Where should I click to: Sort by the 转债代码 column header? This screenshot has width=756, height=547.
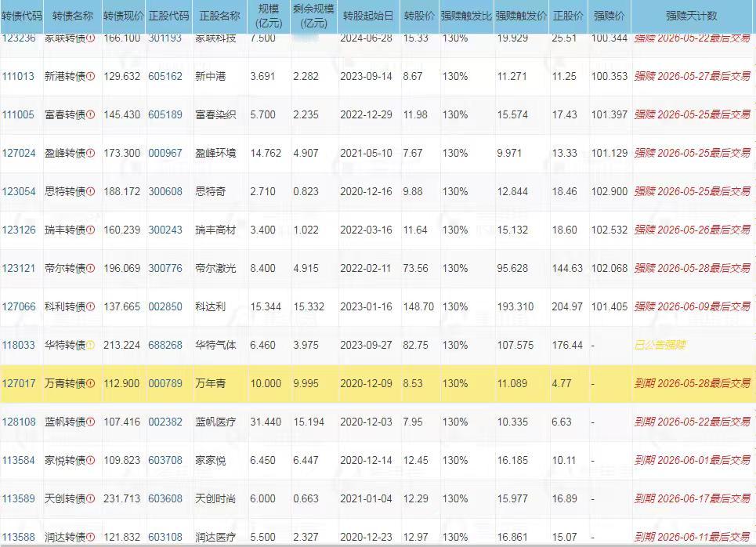pos(21,16)
